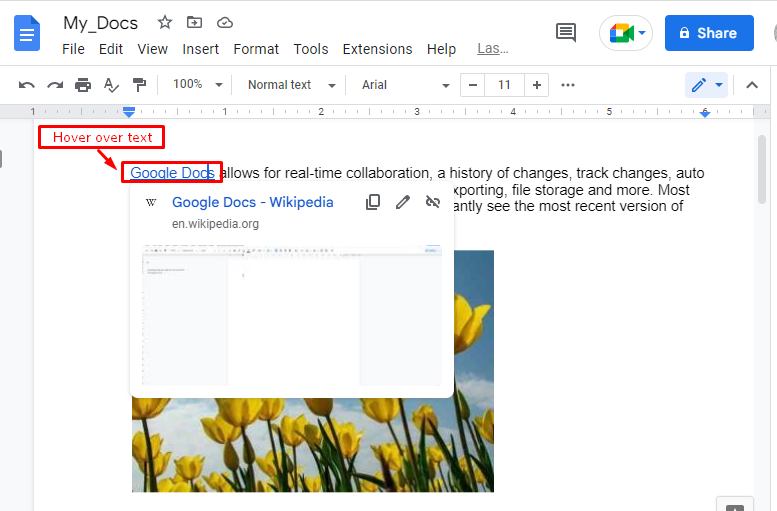Viewport: 777px width, 511px height.
Task: Click the left indent marker on ruler
Action: 129,112
